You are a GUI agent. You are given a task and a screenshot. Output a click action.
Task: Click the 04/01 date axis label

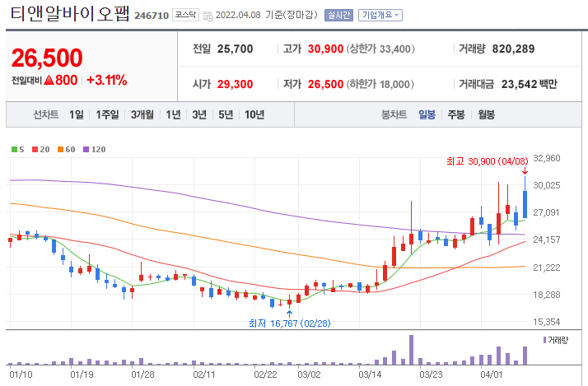click(492, 374)
